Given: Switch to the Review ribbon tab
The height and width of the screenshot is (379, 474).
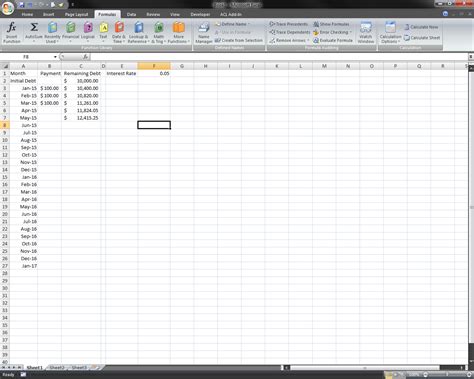Looking at the screenshot, I should [153, 14].
